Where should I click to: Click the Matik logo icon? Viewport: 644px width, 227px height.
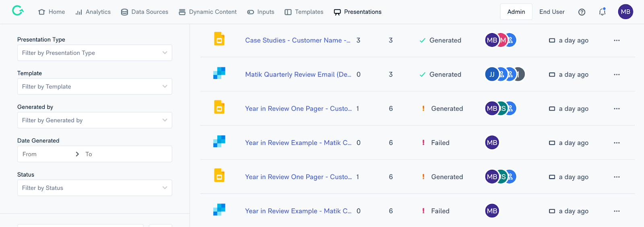tap(18, 11)
